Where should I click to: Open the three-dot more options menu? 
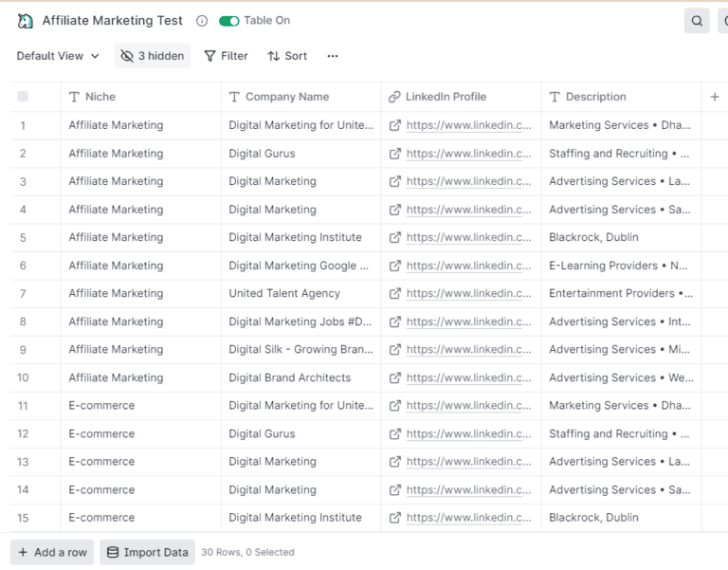tap(332, 56)
